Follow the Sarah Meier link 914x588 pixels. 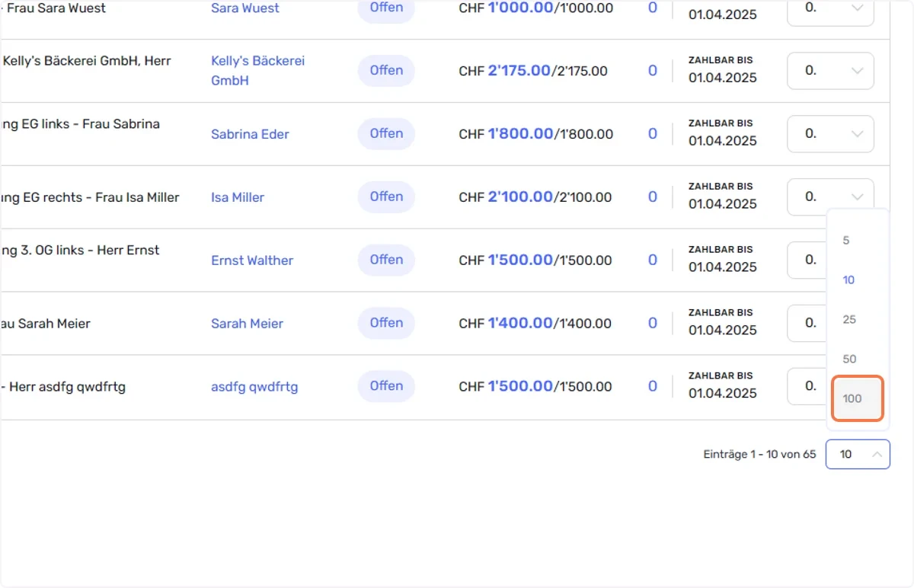coord(247,324)
